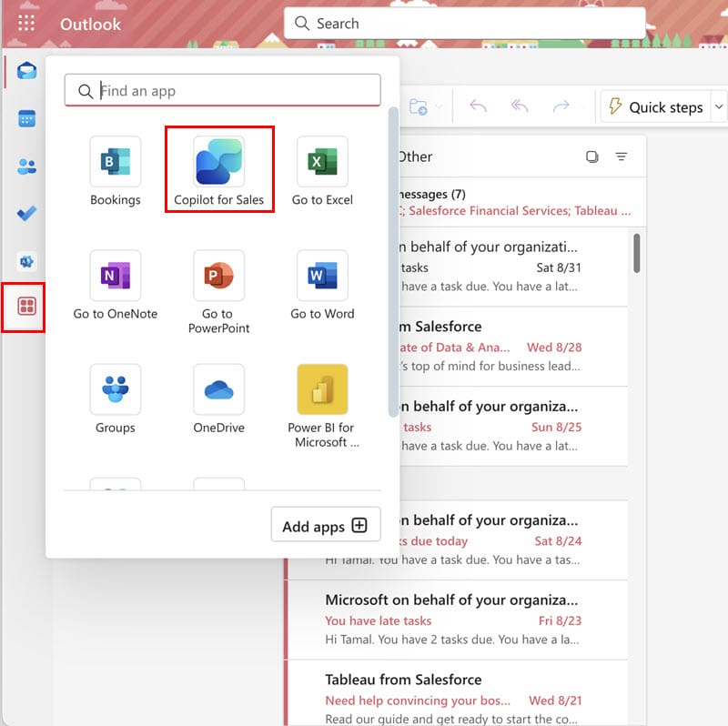This screenshot has height=726, width=728.
Task: Open the Bookings app
Action: click(116, 171)
